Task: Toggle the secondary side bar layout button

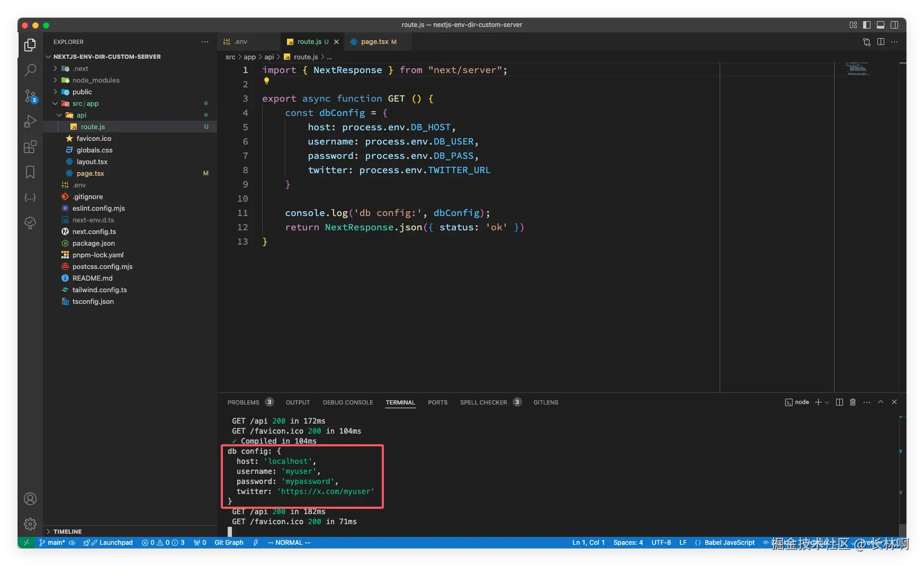Action: 894,25
